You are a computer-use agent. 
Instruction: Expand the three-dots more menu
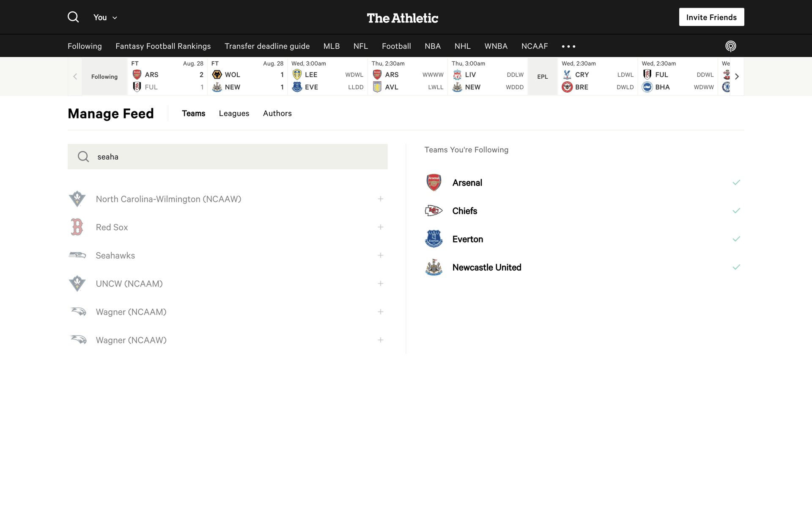click(568, 46)
